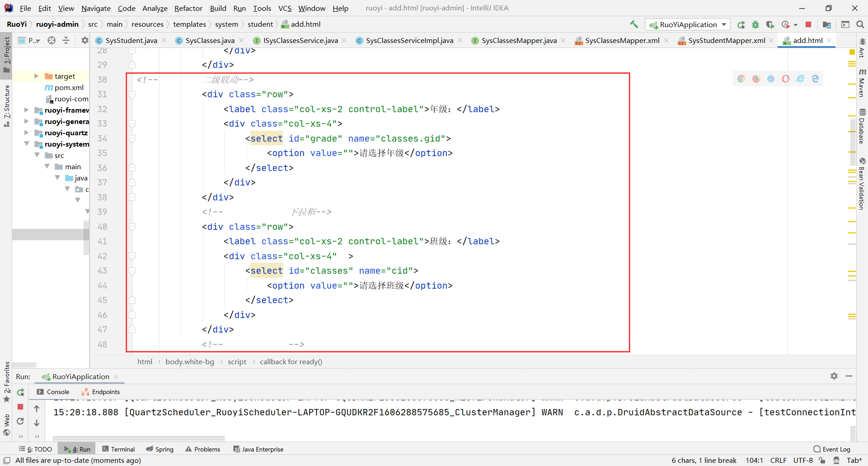Open the Terminal tool window button
Viewport: 868px width, 466px height.
coord(118,449)
